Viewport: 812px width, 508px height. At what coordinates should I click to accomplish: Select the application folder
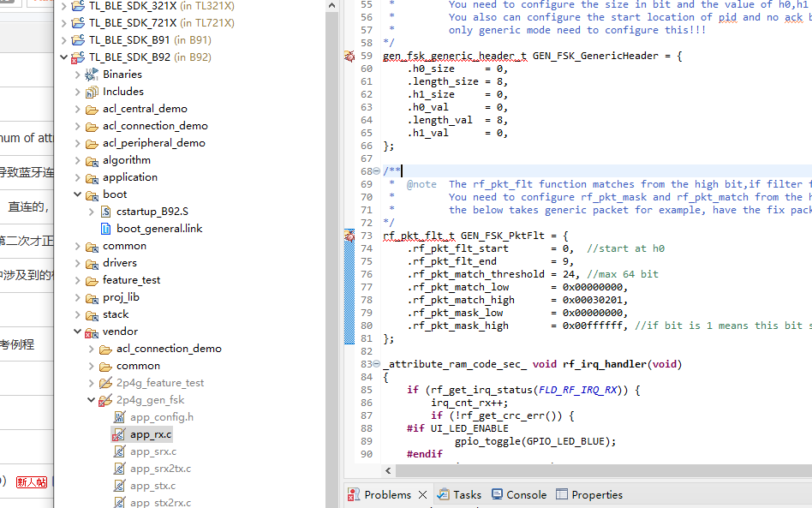coord(130,177)
